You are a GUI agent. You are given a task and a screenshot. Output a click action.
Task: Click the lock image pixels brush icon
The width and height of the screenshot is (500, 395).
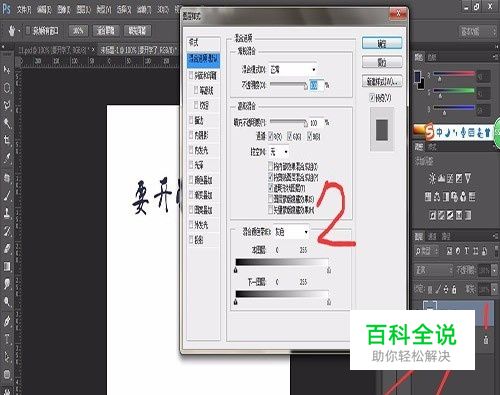437,289
